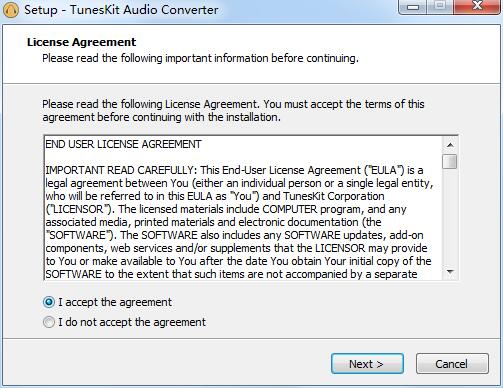Continue with the Next > button
The height and width of the screenshot is (388, 503).
[x=367, y=364]
